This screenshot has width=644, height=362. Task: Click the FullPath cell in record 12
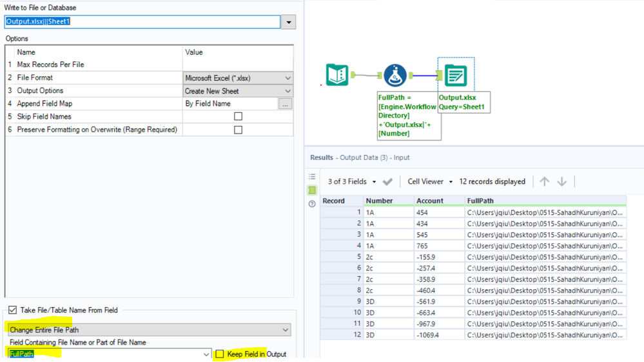tap(545, 334)
